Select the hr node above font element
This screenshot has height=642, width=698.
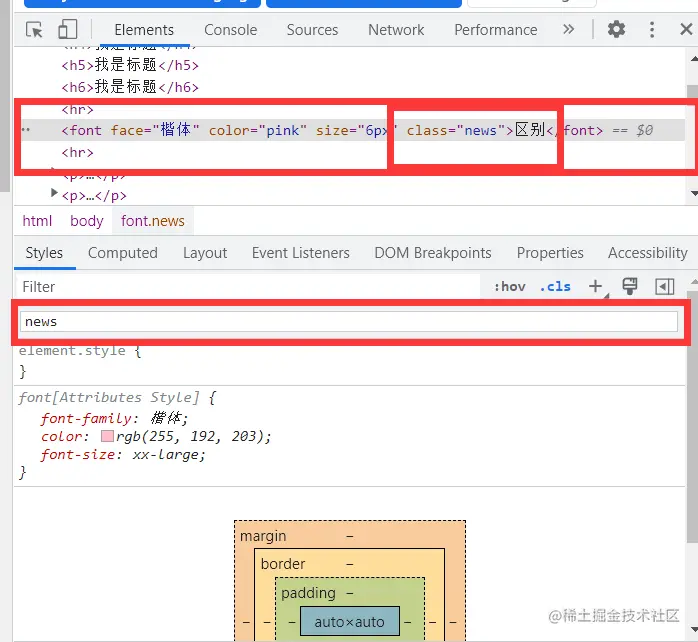pyautogui.click(x=77, y=110)
